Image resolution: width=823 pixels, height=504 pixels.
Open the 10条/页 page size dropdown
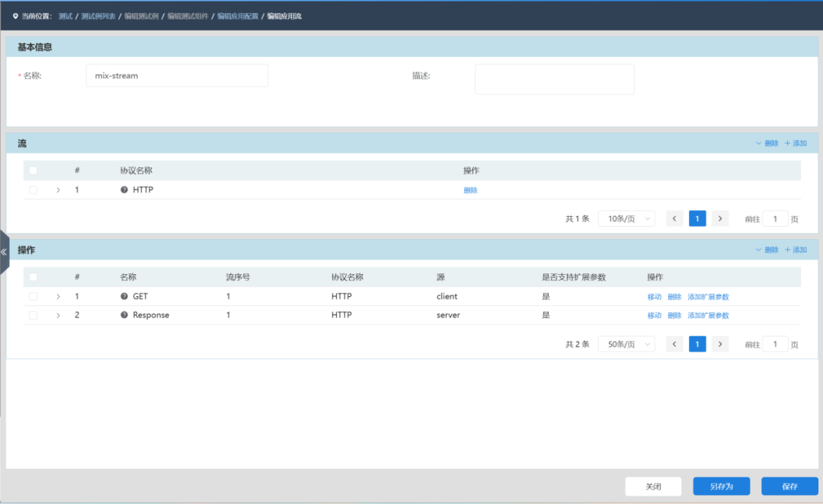pos(626,219)
